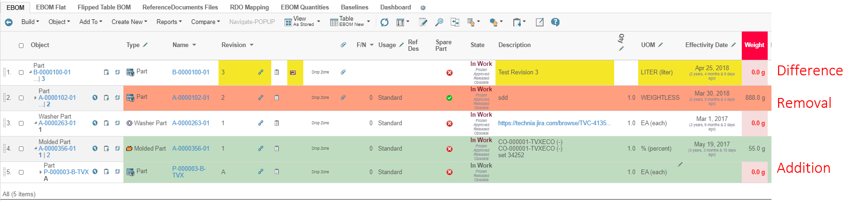Click the back arrow icon in toolbar
The height and width of the screenshot is (201, 868).
(x=8, y=22)
